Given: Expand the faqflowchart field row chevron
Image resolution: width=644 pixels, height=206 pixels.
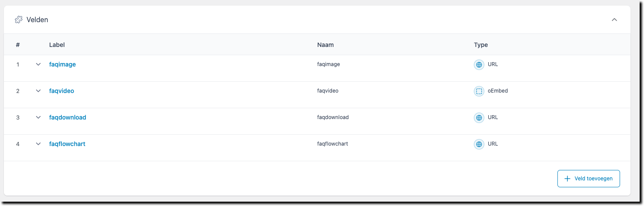Looking at the screenshot, I should (38, 144).
